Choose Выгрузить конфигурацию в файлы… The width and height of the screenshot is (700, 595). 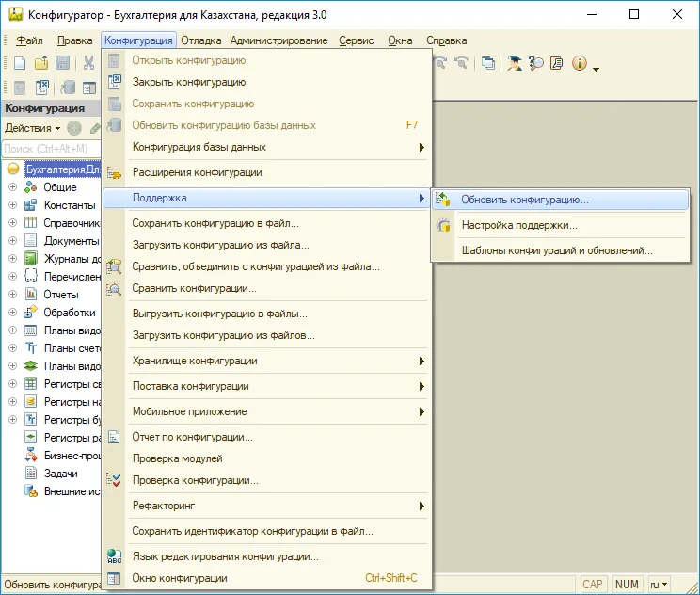tap(267, 314)
